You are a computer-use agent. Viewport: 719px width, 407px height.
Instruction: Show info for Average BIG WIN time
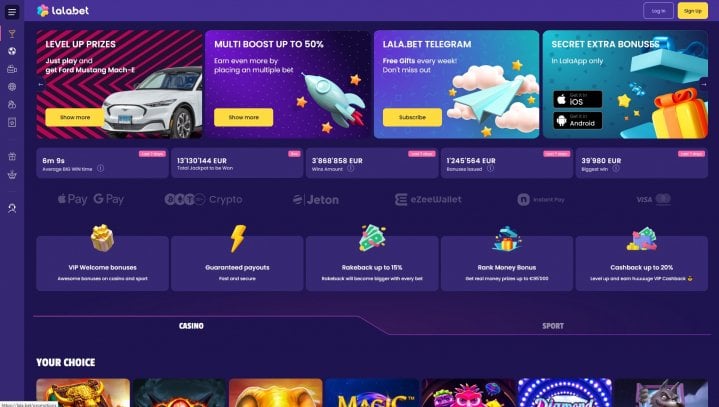(100, 168)
